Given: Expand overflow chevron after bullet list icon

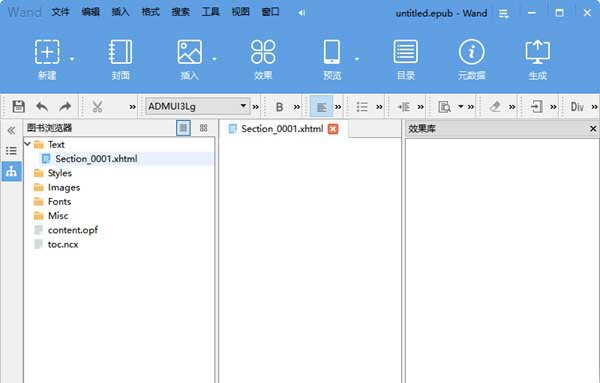Looking at the screenshot, I should click(379, 107).
